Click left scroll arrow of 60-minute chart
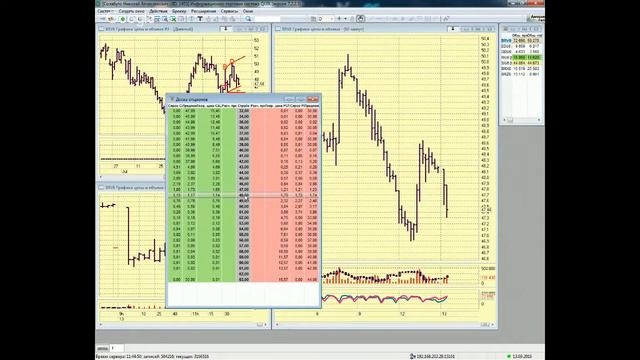 [278, 324]
